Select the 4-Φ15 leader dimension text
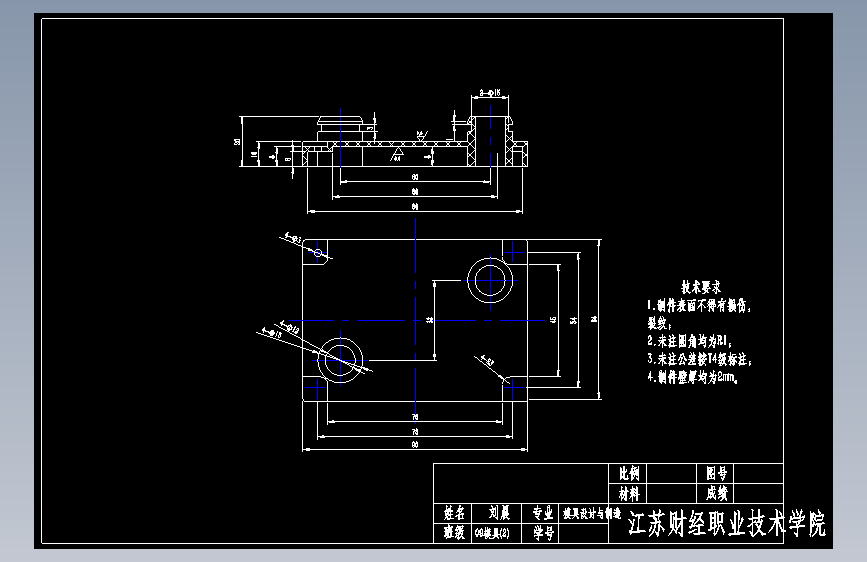 click(x=271, y=334)
